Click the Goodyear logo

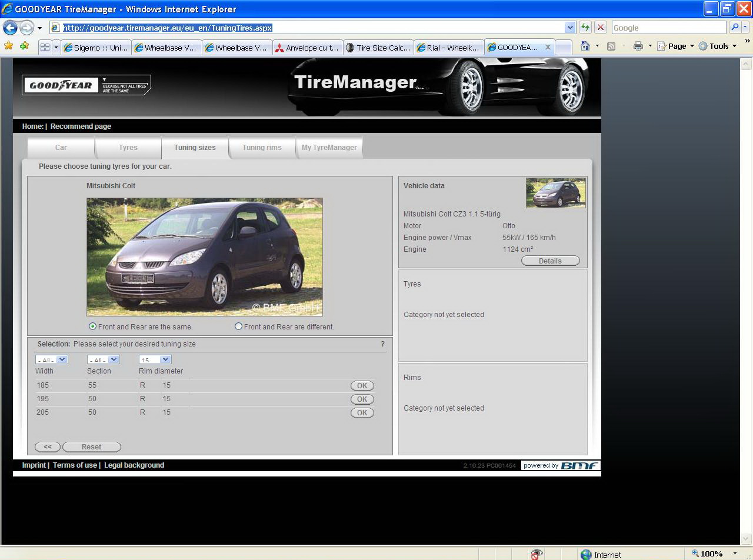click(86, 85)
